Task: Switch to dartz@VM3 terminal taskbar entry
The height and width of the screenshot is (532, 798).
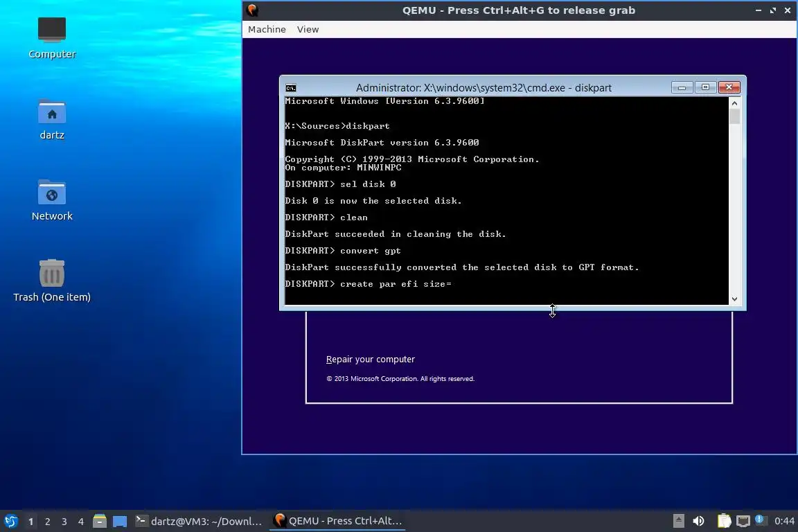Action: pos(199,521)
